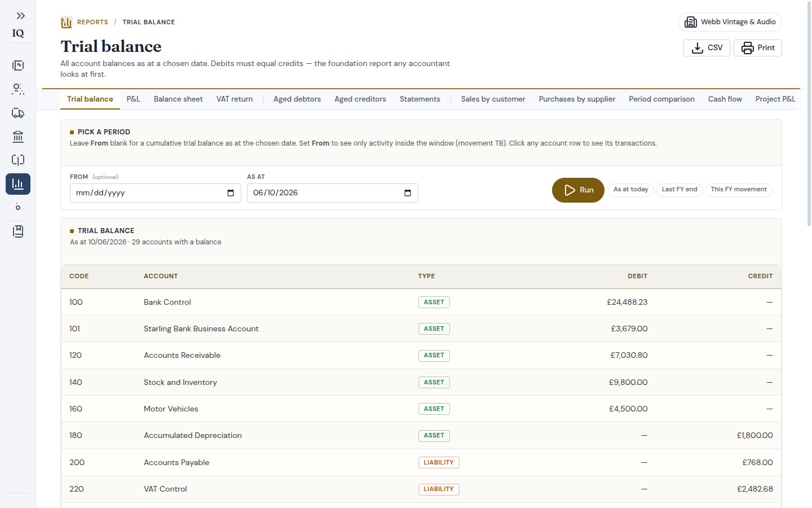Viewport: 812px width, 508px height.
Task: Open the Project P&L tab
Action: [x=775, y=99]
